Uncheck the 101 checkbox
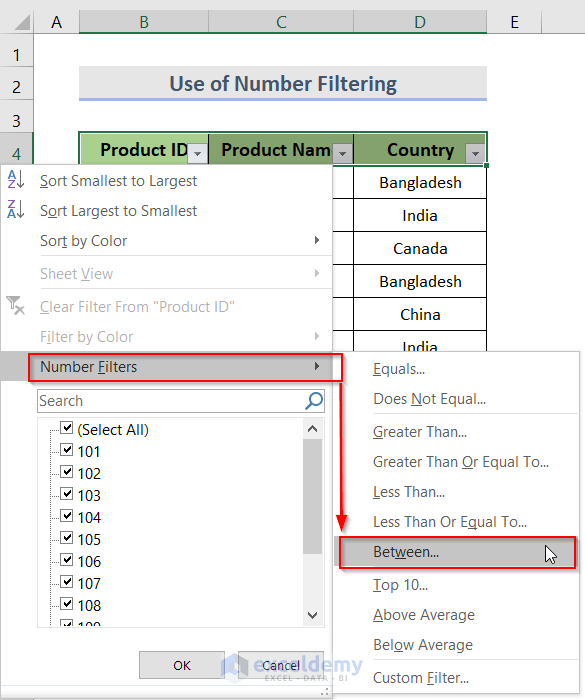This screenshot has height=700, width=585. pos(67,450)
